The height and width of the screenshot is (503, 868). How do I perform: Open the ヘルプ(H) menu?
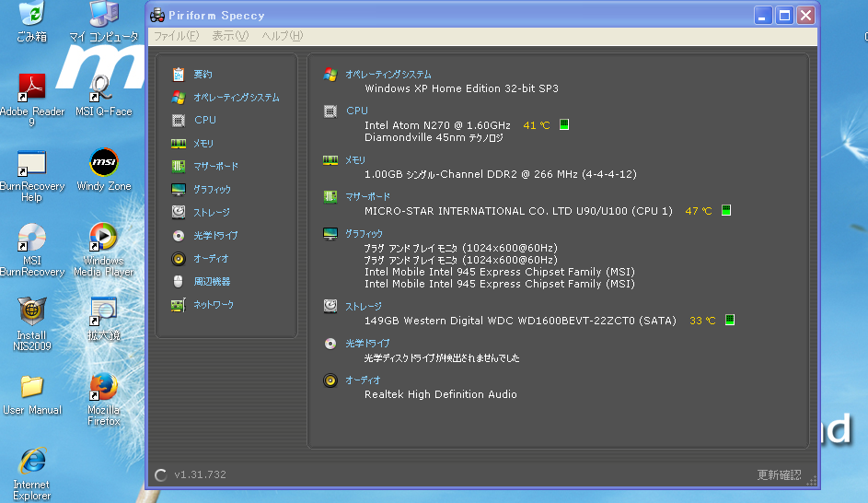coord(283,36)
